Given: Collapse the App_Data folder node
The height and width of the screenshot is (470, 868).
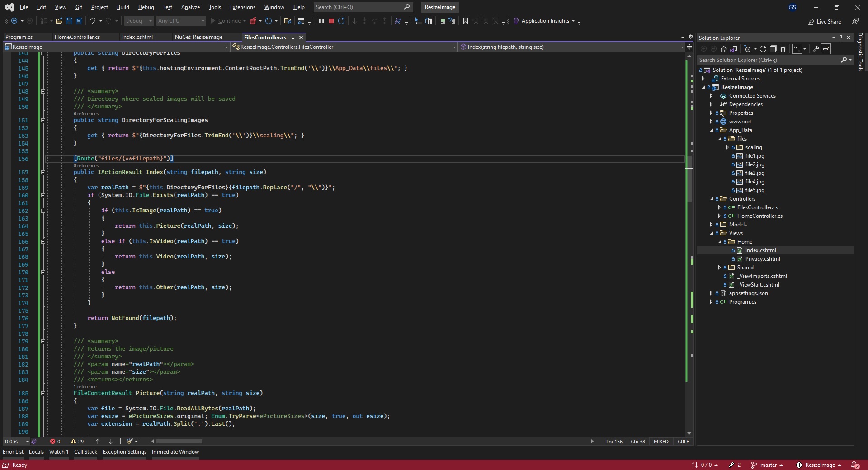Looking at the screenshot, I should pyautogui.click(x=712, y=130).
